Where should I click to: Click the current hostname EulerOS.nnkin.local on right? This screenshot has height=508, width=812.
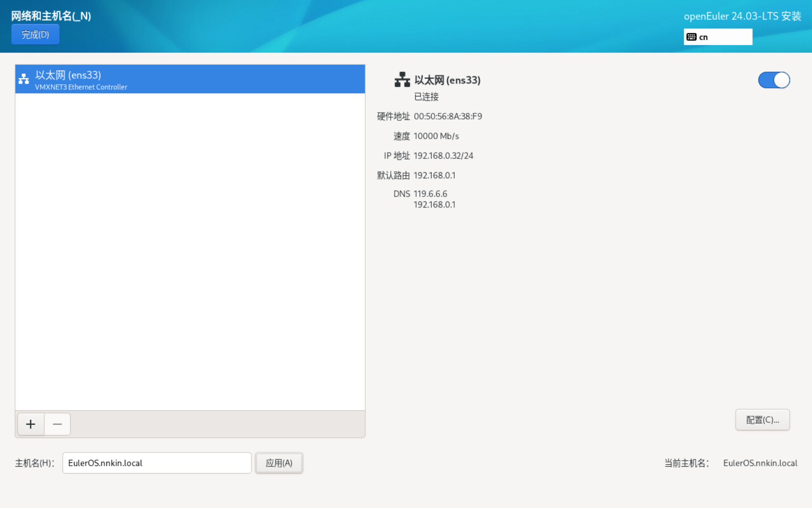tap(760, 463)
